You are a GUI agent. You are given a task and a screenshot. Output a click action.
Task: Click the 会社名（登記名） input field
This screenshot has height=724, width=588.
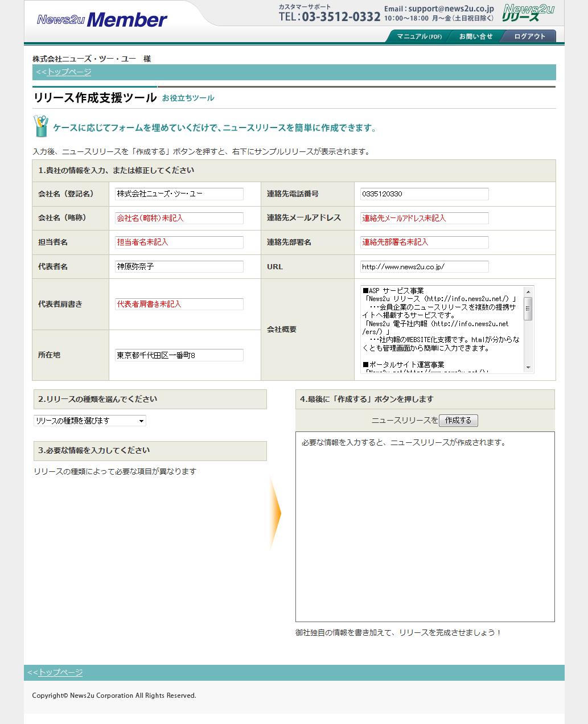click(x=179, y=194)
